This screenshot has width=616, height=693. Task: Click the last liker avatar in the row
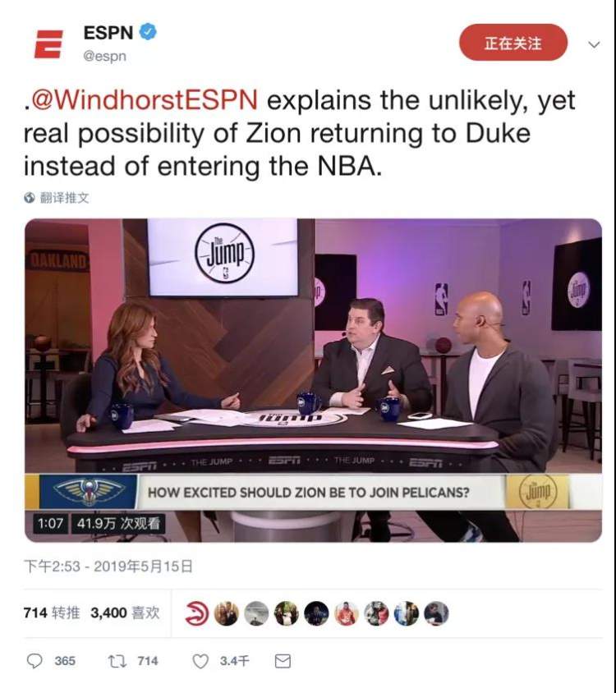[x=436, y=613]
